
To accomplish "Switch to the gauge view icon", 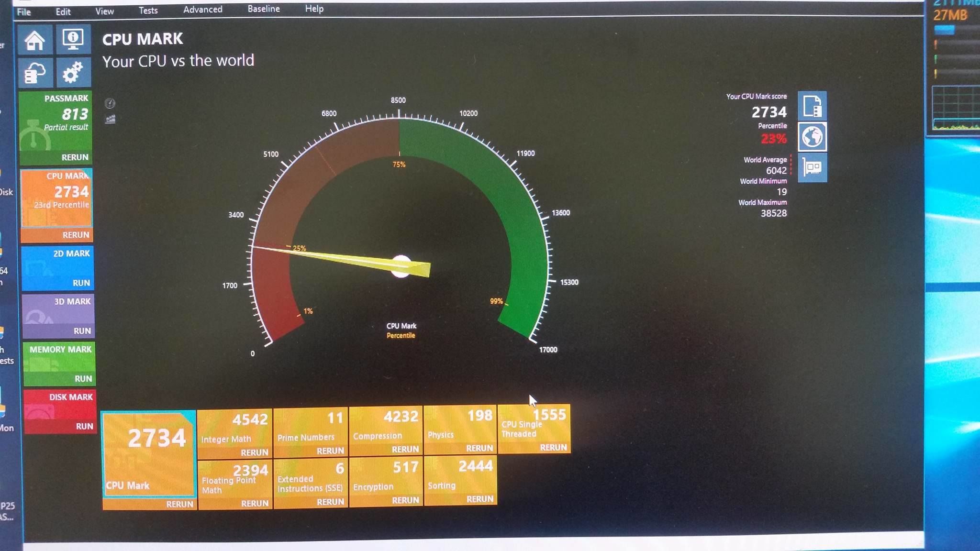I will (110, 103).
